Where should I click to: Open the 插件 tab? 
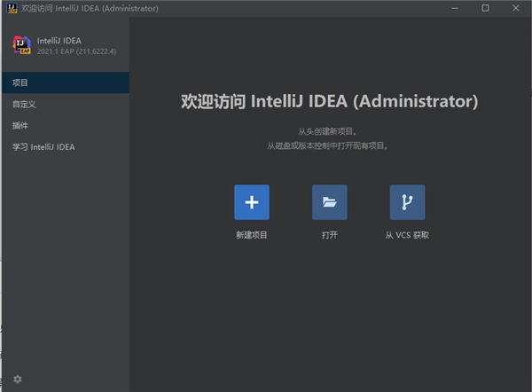66,126
